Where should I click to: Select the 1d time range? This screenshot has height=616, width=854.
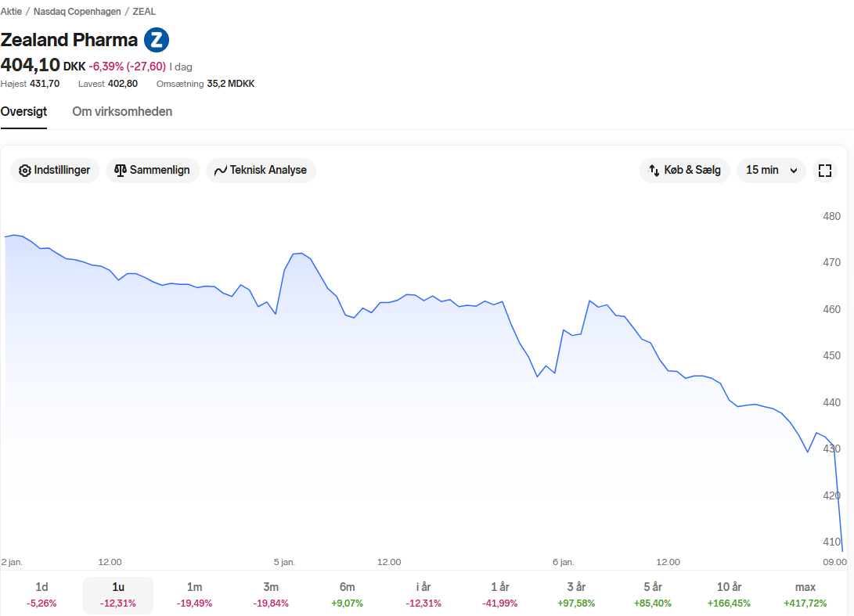41,595
